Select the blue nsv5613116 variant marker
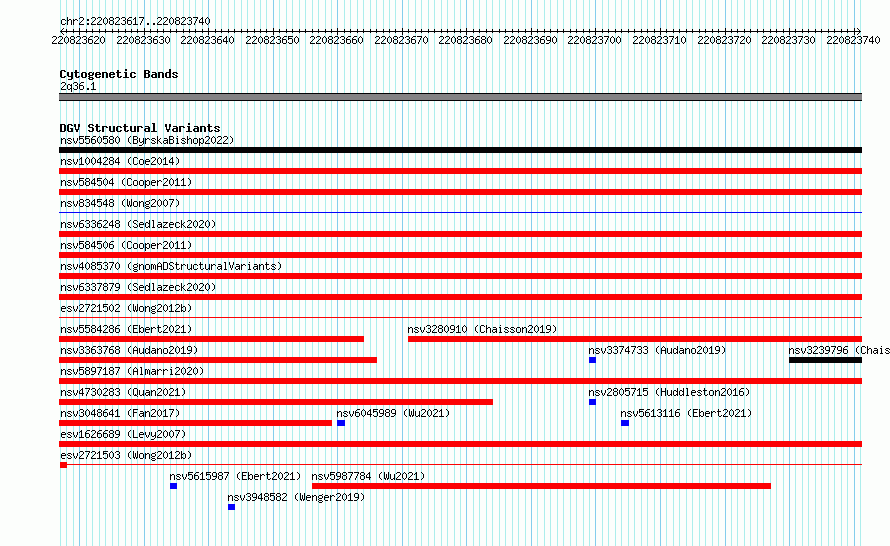 pos(625,423)
